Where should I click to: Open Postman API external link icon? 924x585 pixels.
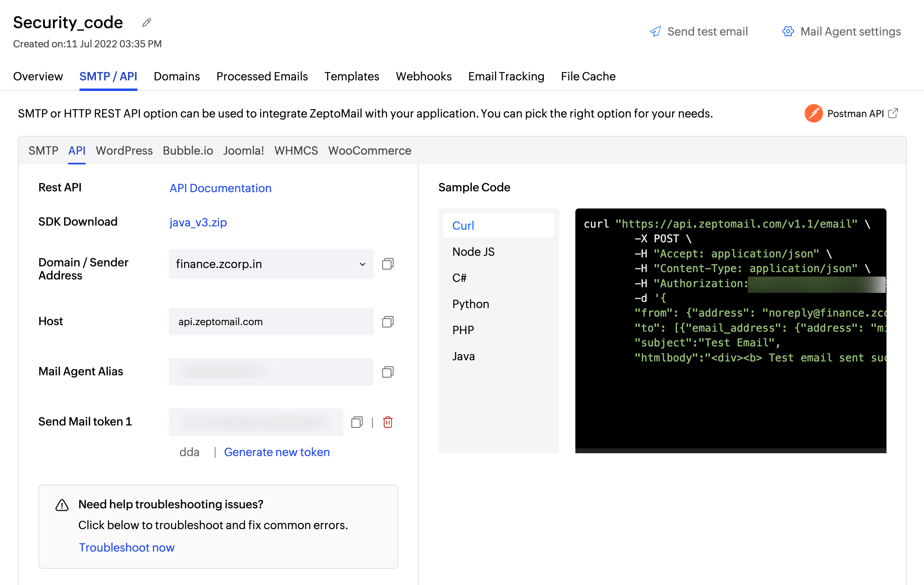point(893,113)
